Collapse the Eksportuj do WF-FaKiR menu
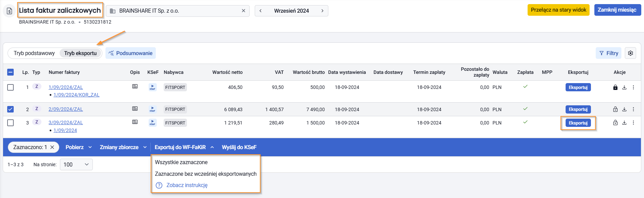Screen dimensions: 644x198 coord(184,147)
